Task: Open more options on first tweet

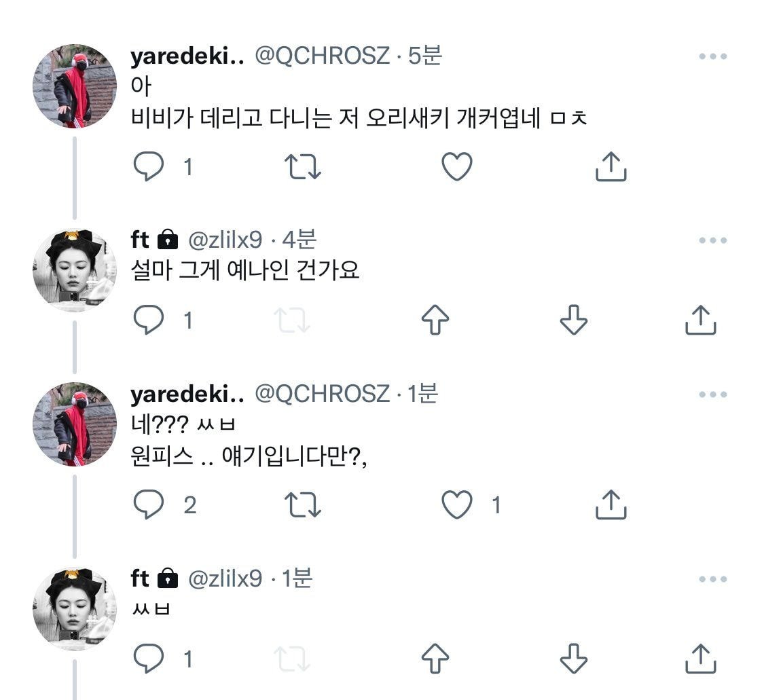Action: (712, 57)
